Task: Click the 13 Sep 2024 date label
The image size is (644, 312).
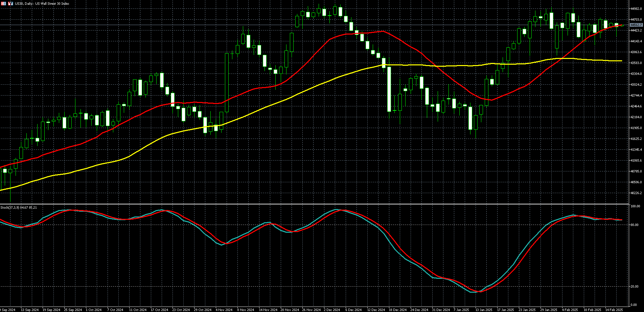Action: click(x=29, y=310)
